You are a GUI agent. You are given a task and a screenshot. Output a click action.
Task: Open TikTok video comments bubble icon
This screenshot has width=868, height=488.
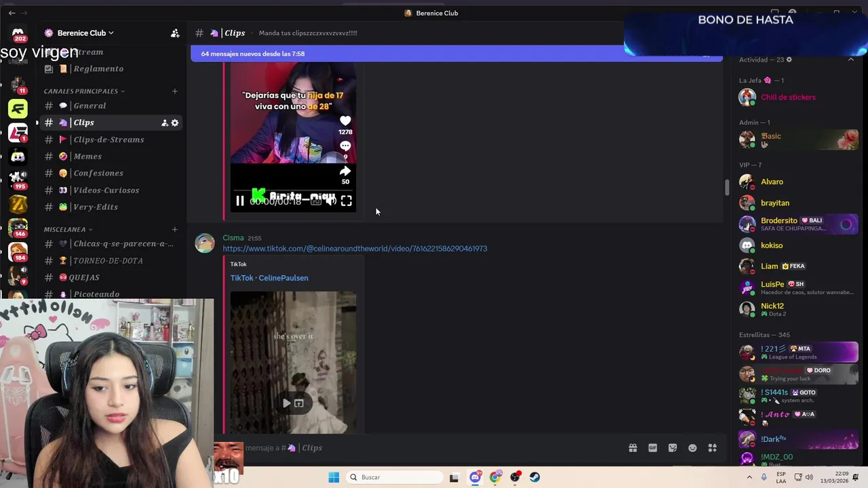click(345, 146)
